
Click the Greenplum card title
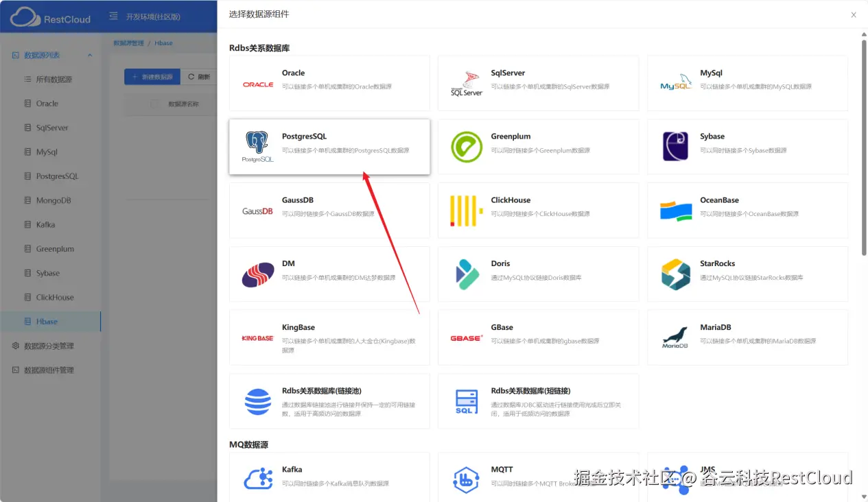point(511,136)
